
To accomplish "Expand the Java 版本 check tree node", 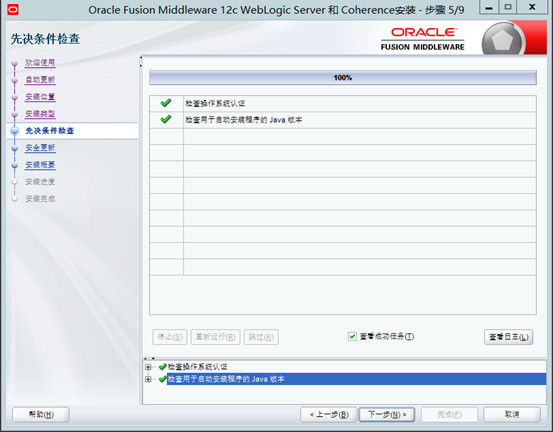I will [x=148, y=379].
